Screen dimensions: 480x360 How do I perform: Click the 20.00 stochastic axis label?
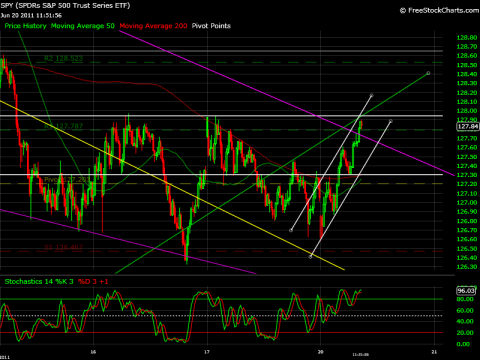point(464,333)
